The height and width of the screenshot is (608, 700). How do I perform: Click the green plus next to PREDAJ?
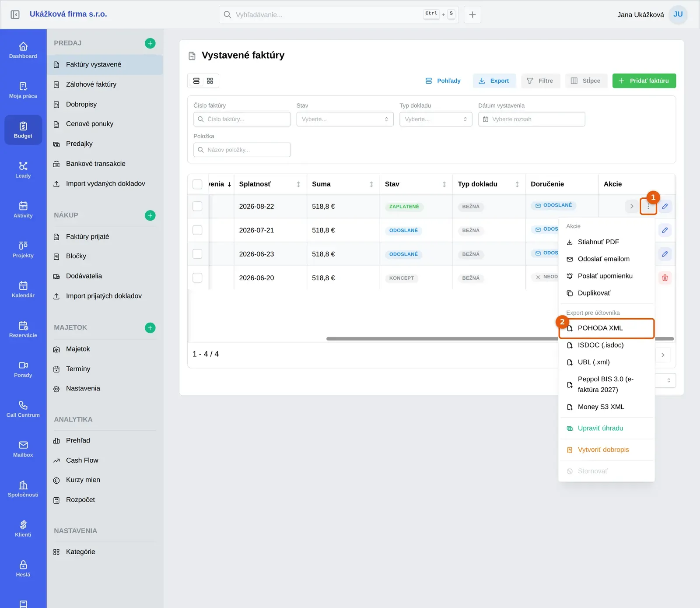pyautogui.click(x=150, y=43)
